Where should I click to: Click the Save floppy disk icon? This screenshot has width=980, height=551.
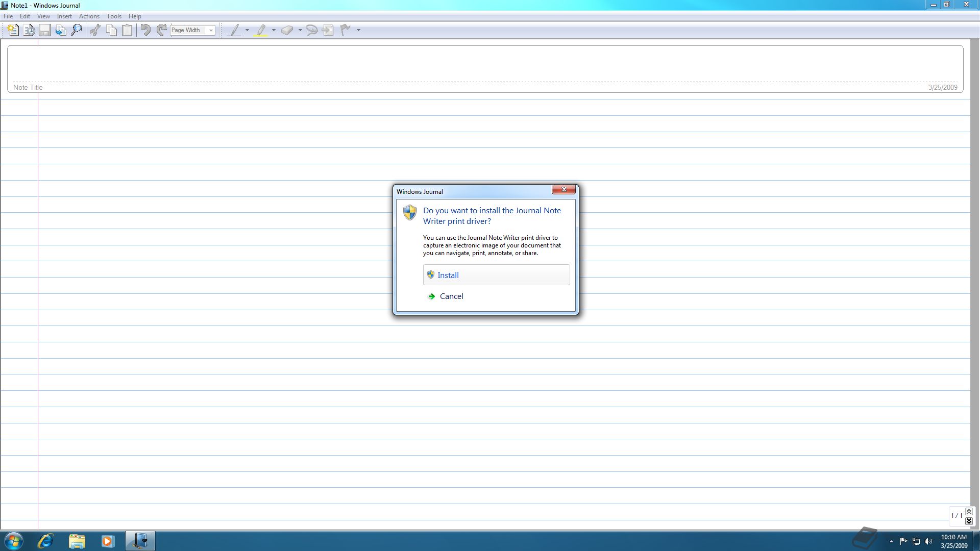pyautogui.click(x=45, y=30)
